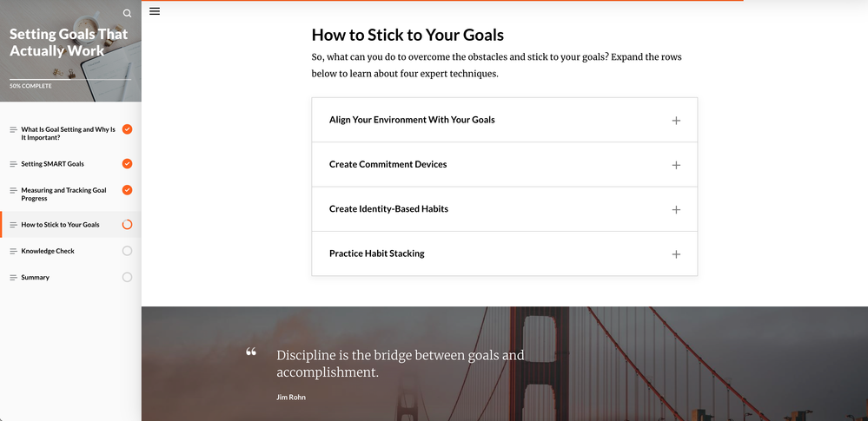Image resolution: width=868 pixels, height=421 pixels.
Task: Click the Jim Rohn quote banner
Action: tap(400, 365)
